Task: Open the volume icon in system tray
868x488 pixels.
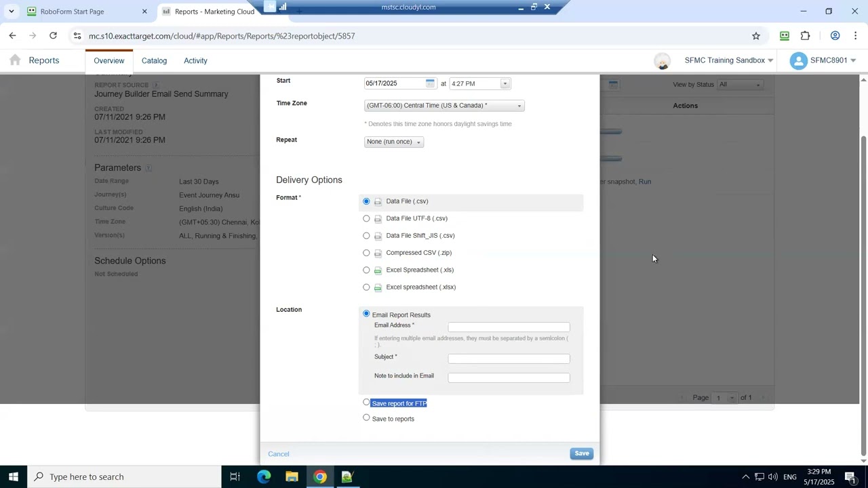Action: click(773, 477)
